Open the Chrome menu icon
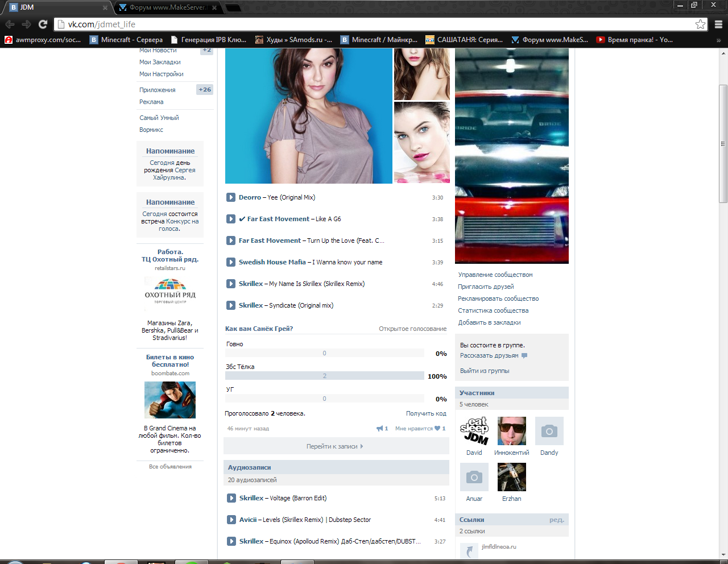Screen dimensions: 728x564 pyautogui.click(x=718, y=24)
